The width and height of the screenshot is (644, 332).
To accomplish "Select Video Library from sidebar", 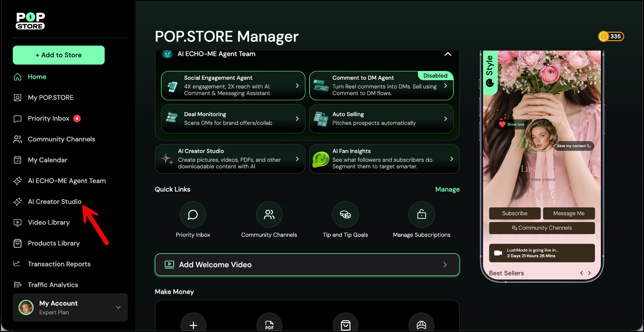I will click(49, 222).
